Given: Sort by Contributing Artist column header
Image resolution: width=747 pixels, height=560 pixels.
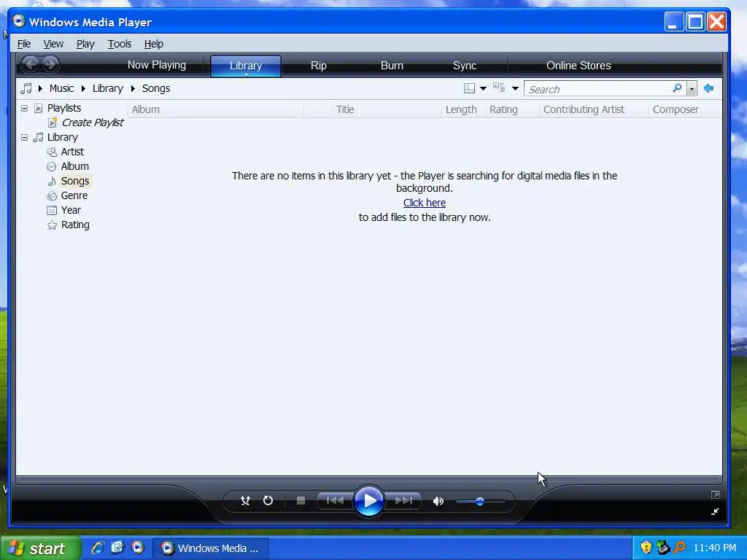Looking at the screenshot, I should (594, 109).
